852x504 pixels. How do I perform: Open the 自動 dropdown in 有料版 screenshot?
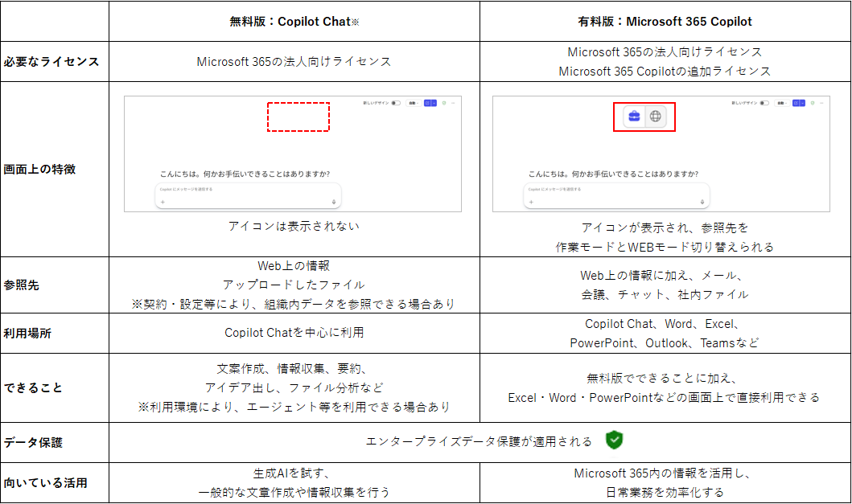click(782, 103)
